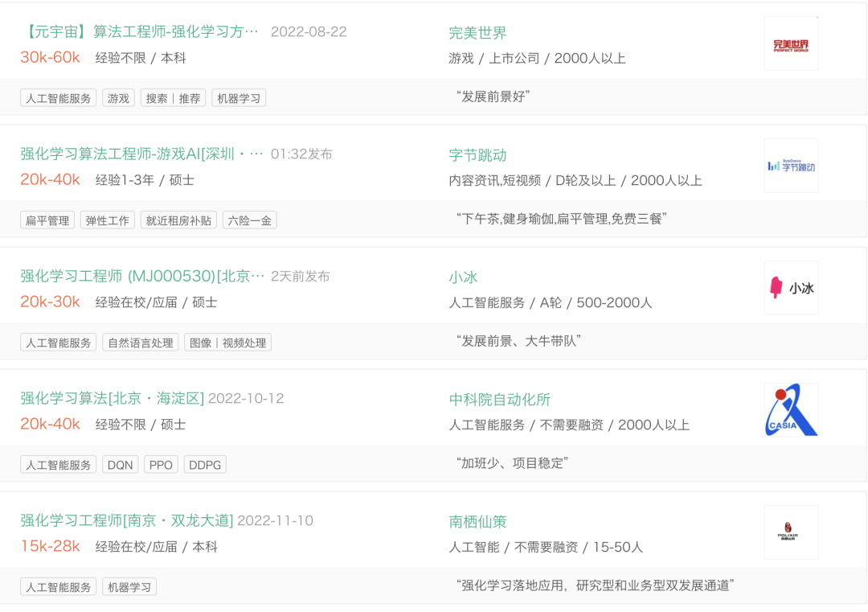The width and height of the screenshot is (868, 612).
Task: Click 内容资讯,短视频 / D轮及以上 company info
Action: [575, 181]
